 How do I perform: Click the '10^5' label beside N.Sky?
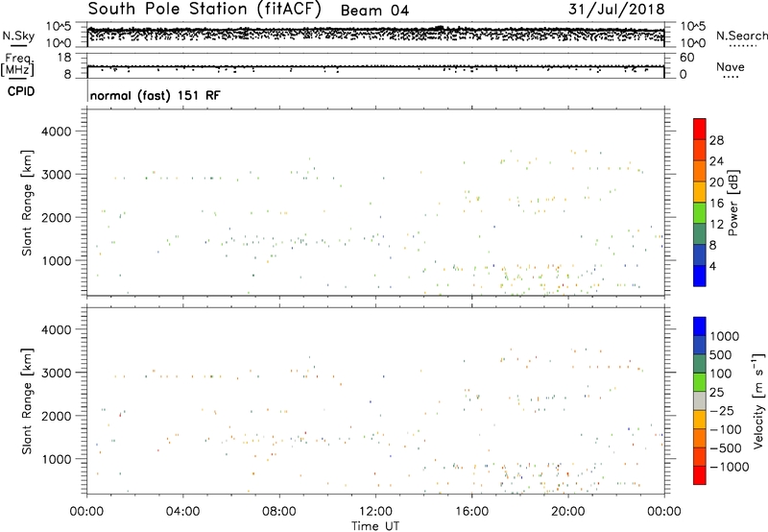click(59, 27)
